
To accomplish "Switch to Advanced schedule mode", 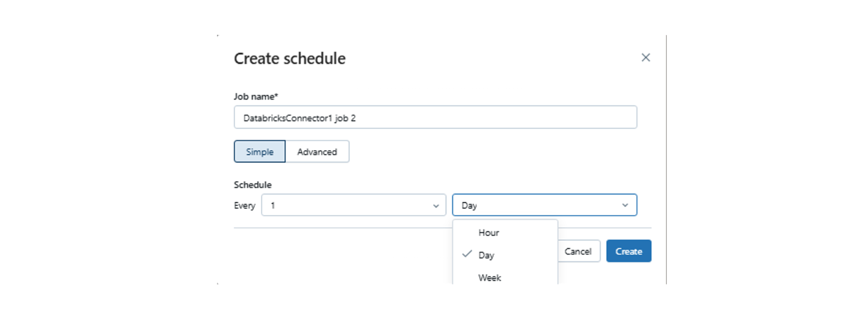I will pos(317,152).
